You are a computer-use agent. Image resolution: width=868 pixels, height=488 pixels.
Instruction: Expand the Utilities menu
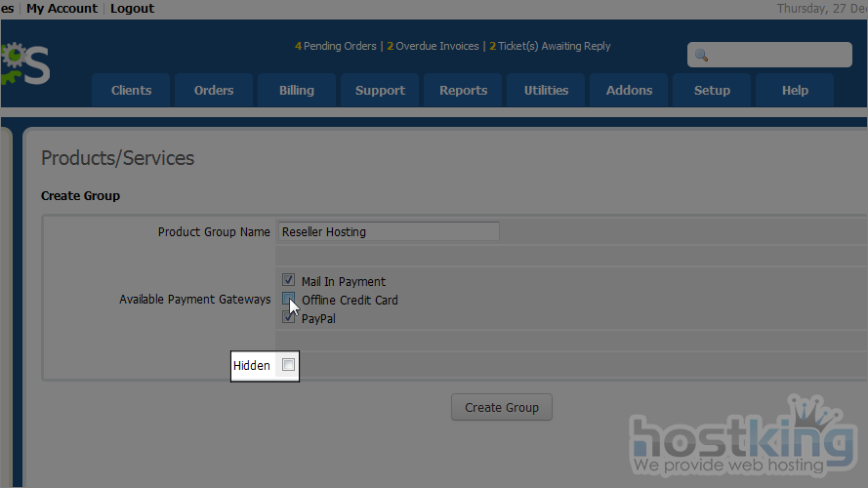546,90
